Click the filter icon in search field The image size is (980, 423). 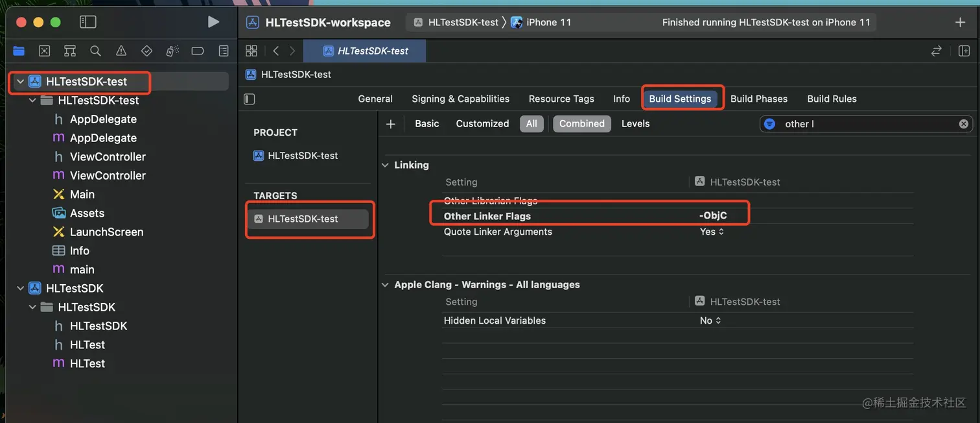pos(770,123)
